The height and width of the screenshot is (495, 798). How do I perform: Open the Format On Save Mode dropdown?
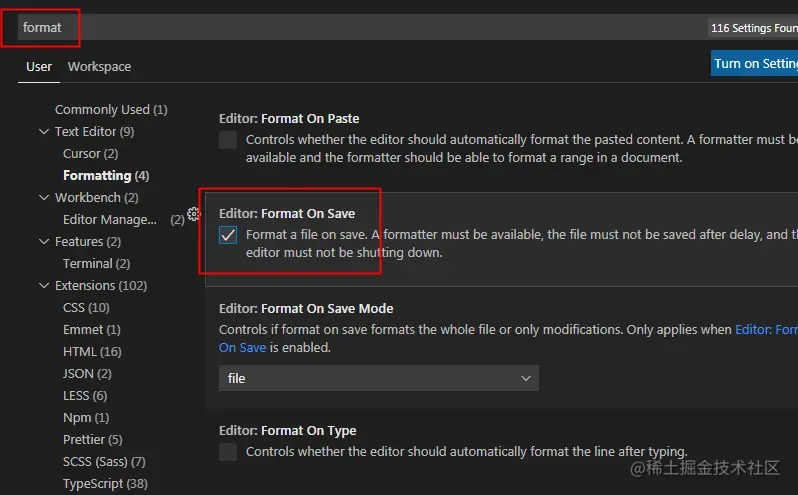(378, 378)
